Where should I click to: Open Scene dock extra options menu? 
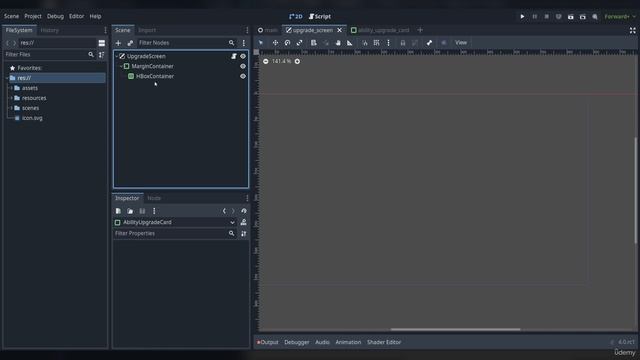point(244,43)
